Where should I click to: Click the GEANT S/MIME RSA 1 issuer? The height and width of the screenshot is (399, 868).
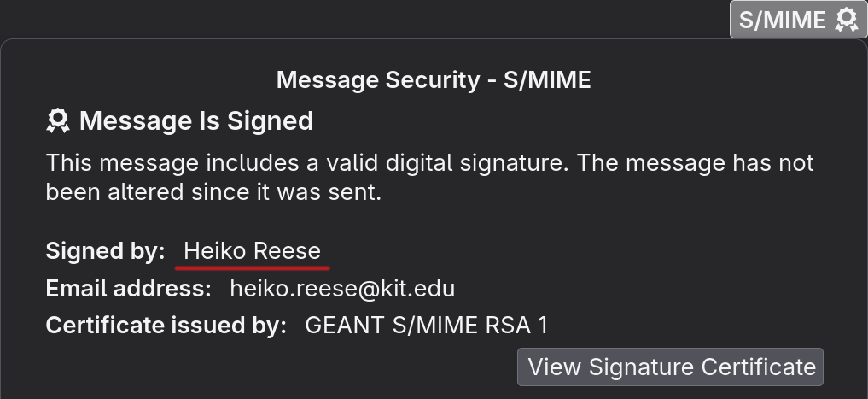[426, 326]
